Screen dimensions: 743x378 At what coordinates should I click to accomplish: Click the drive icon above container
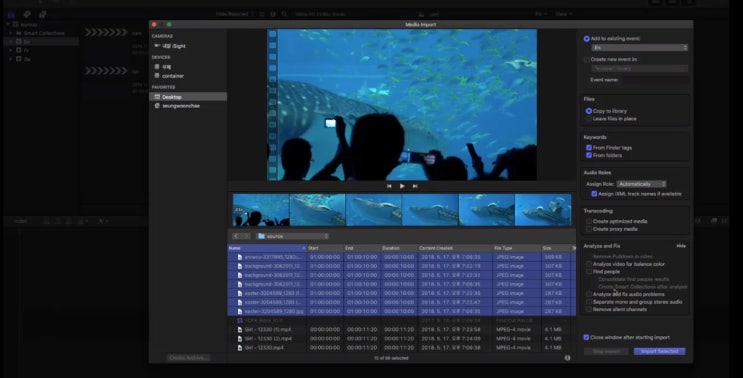pyautogui.click(x=157, y=67)
